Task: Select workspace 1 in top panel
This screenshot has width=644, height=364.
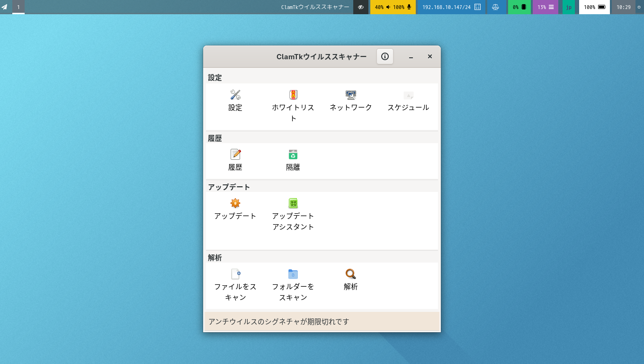Action: [18, 7]
